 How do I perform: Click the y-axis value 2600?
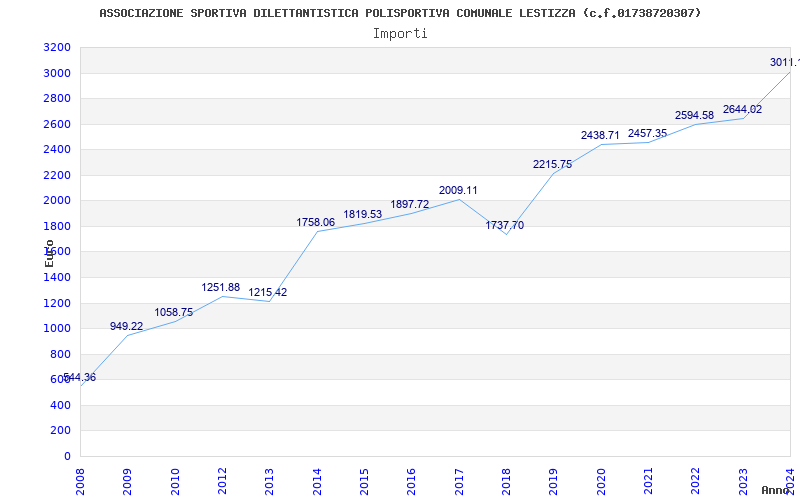[57, 124]
